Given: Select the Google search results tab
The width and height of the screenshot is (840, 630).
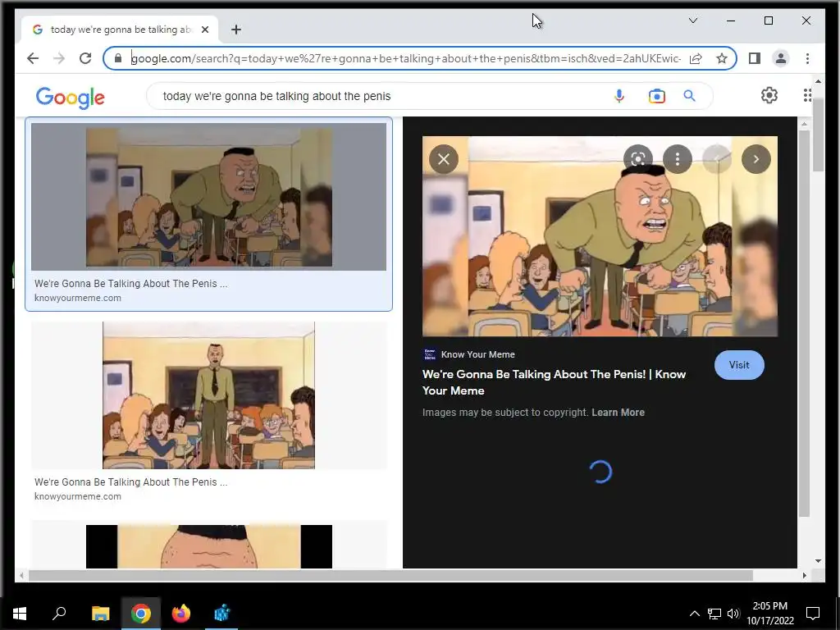Looking at the screenshot, I should (120, 30).
